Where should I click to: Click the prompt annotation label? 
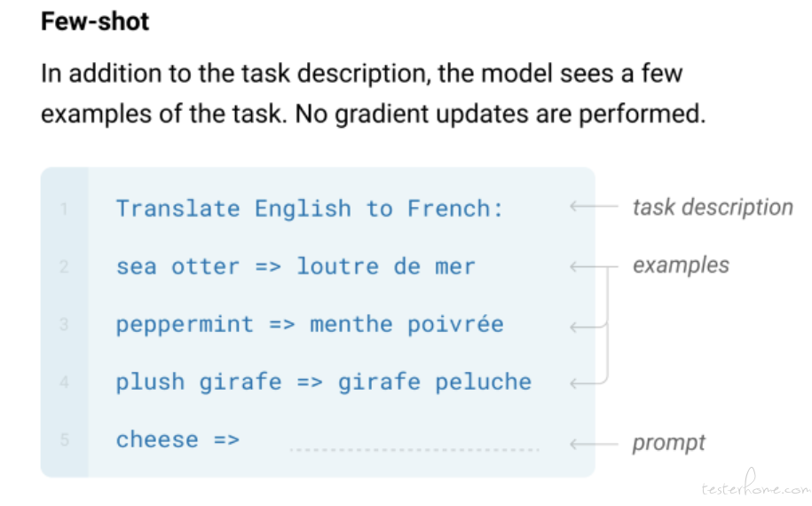point(668,443)
